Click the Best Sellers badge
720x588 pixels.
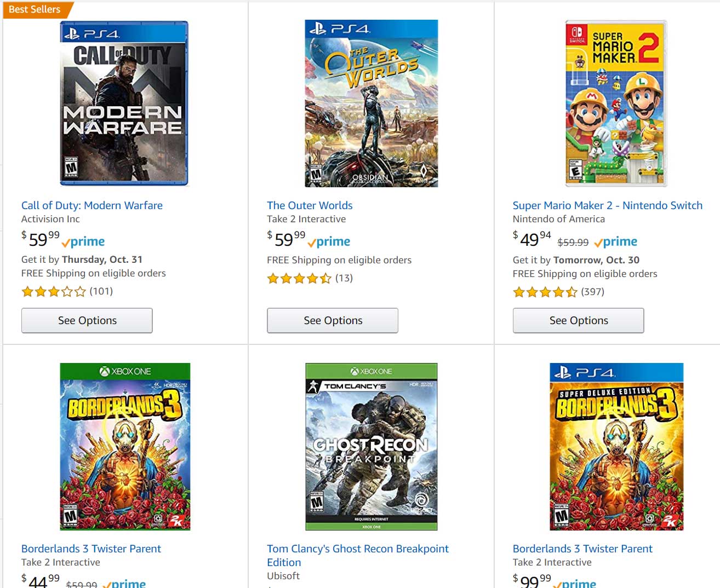point(34,9)
